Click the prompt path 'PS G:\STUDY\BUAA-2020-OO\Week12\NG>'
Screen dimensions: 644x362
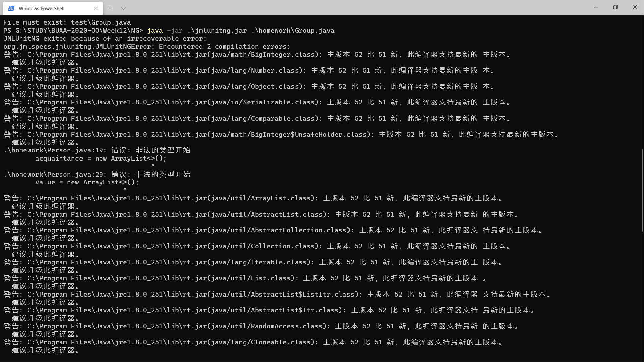coord(73,31)
